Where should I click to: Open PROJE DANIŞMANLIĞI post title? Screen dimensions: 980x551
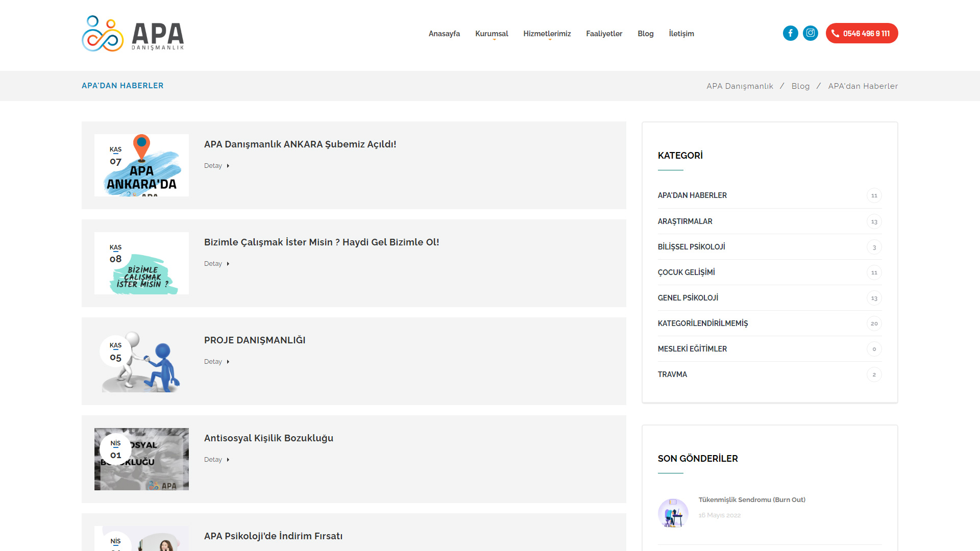255,340
